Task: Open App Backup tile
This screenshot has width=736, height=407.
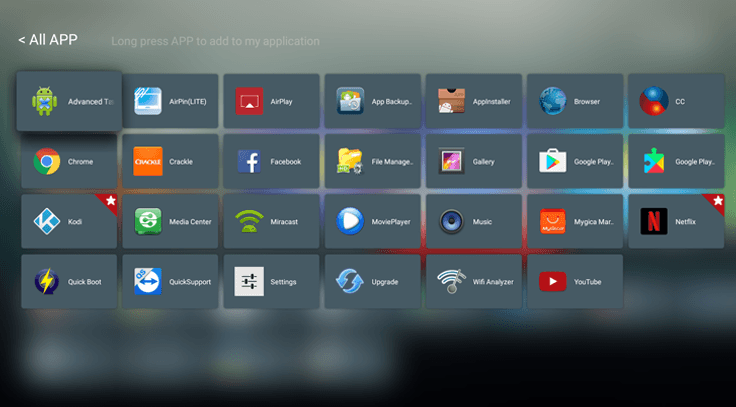Action: tap(373, 101)
